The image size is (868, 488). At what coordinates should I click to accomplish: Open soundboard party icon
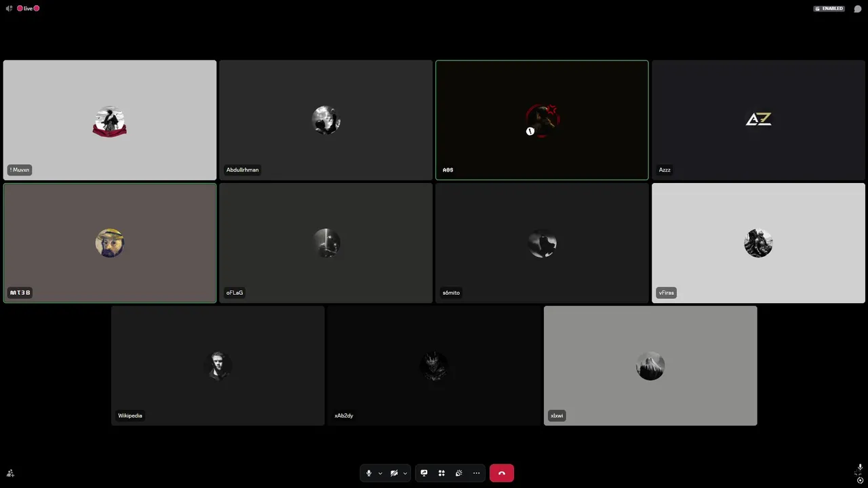click(x=459, y=473)
